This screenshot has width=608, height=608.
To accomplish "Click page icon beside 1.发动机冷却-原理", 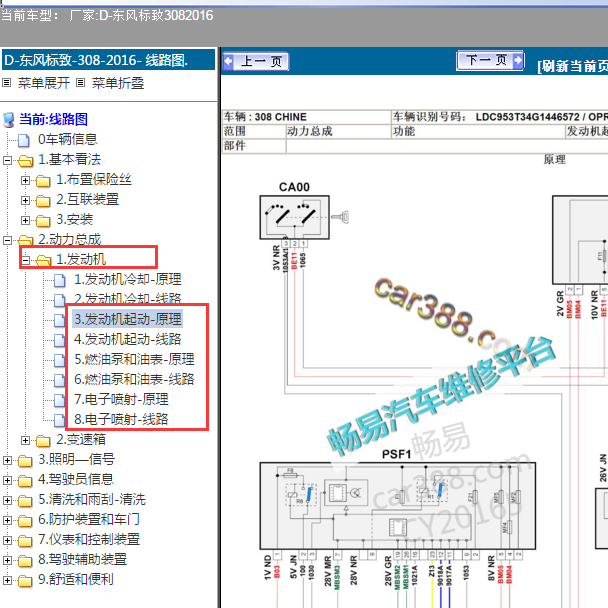I will coord(60,280).
